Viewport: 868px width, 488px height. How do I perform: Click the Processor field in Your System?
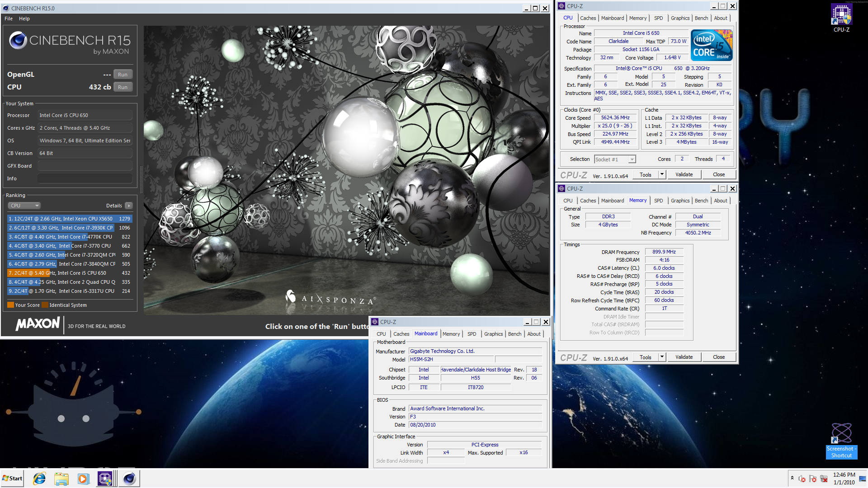click(x=85, y=115)
